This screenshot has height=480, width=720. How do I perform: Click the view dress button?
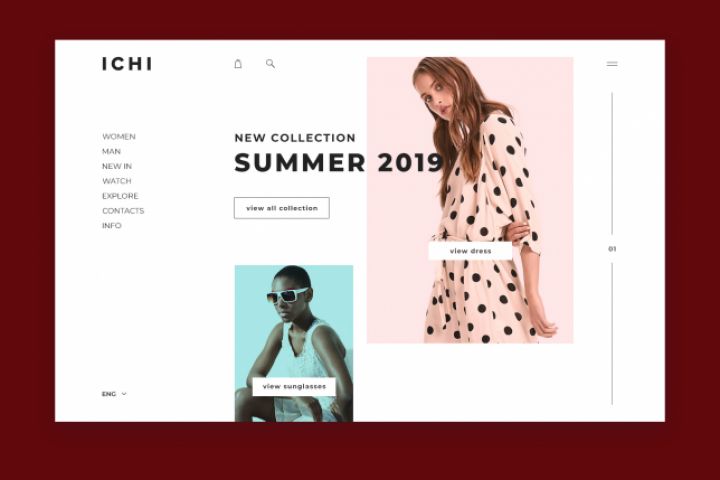[x=470, y=251]
